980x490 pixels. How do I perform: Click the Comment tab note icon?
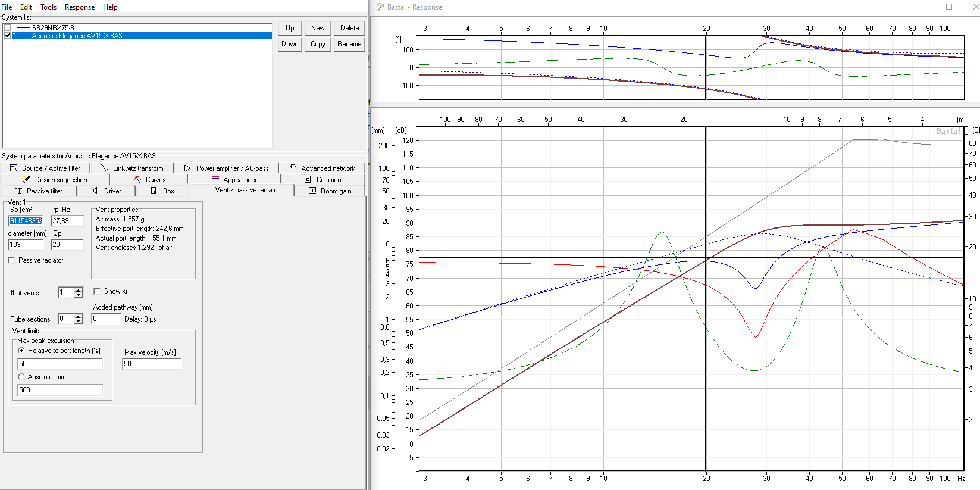(308, 179)
